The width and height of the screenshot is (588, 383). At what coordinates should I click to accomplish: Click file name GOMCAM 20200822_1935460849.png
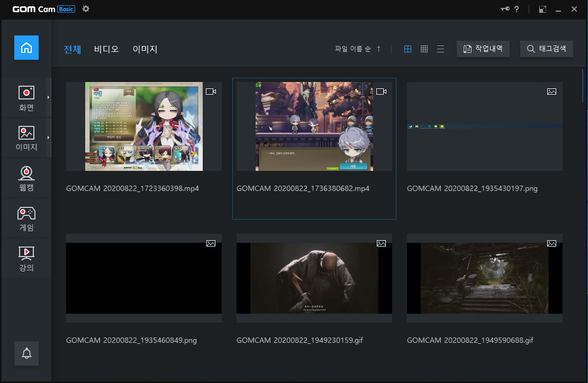131,340
